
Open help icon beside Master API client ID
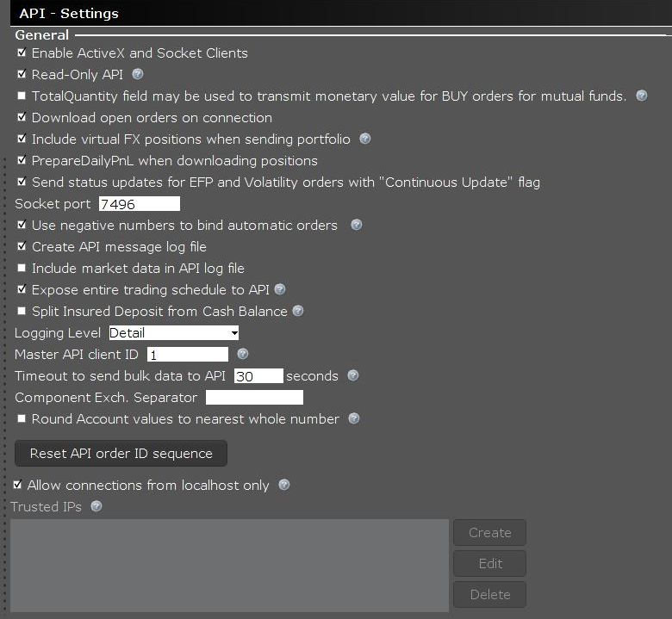(243, 354)
